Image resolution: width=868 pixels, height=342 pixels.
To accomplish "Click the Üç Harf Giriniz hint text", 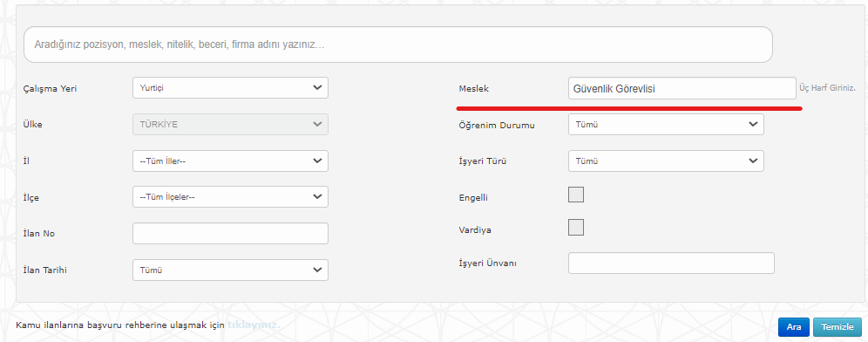I will point(828,87).
